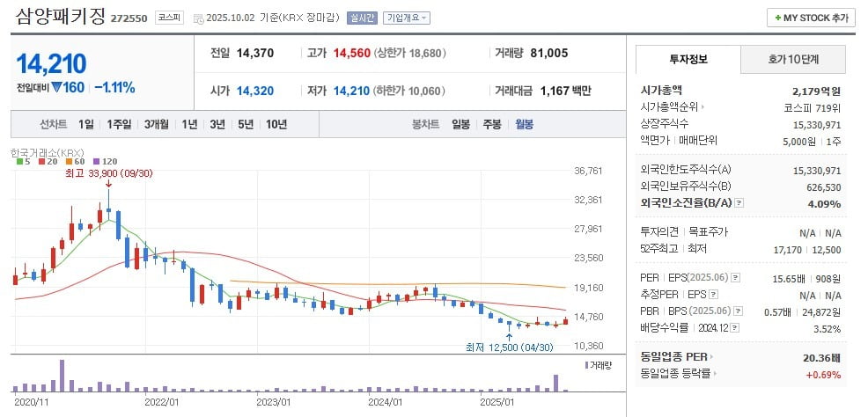Click the 고가 value 14,560
Viewport: 868px width, 417px height.
click(x=351, y=54)
